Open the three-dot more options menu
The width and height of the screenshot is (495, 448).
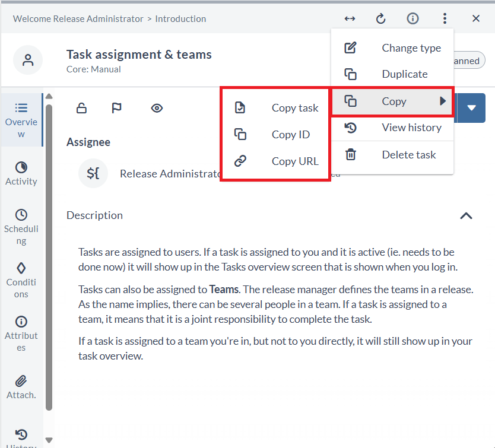point(445,18)
